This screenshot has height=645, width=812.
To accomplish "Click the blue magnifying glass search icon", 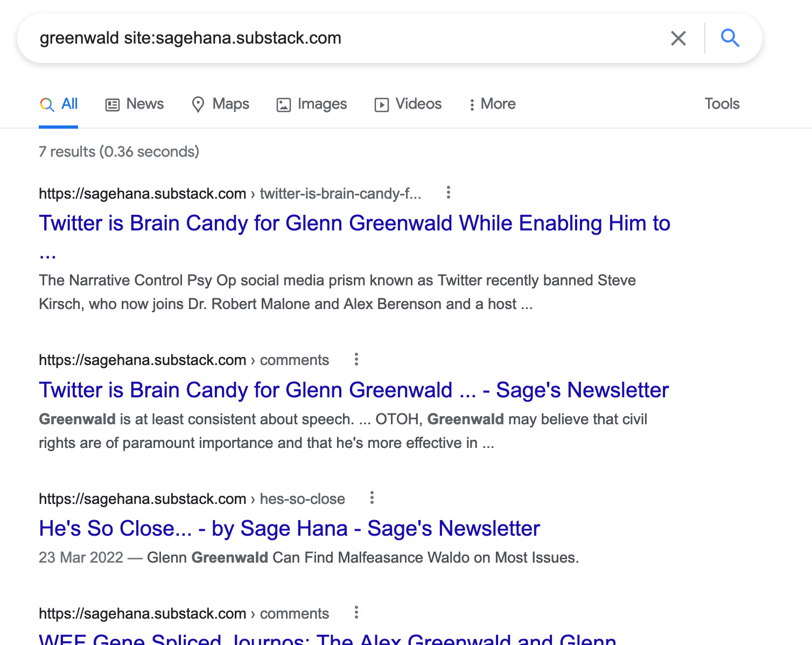I will (730, 38).
